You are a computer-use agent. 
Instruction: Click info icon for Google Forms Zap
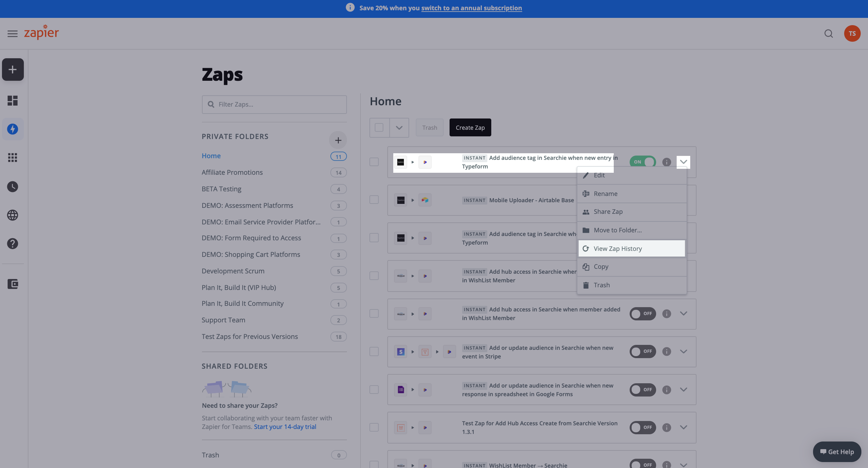click(666, 390)
